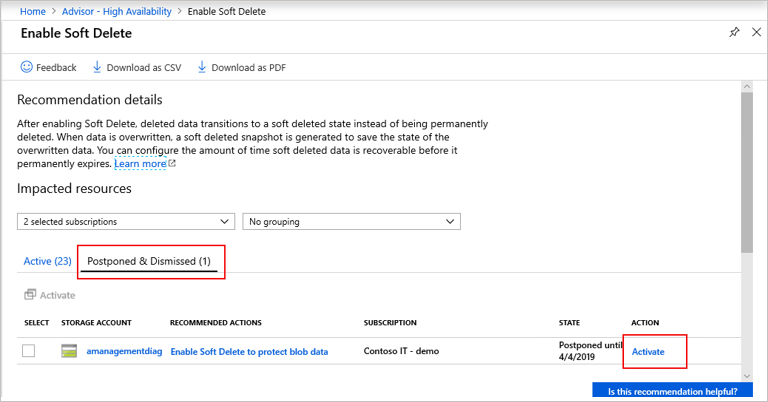Image resolution: width=768 pixels, height=402 pixels.
Task: Expand the No grouping dropdown
Action: (351, 221)
